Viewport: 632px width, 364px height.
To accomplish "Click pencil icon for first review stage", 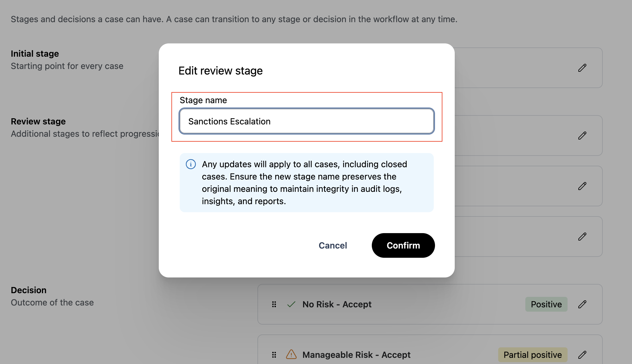I will click(582, 135).
